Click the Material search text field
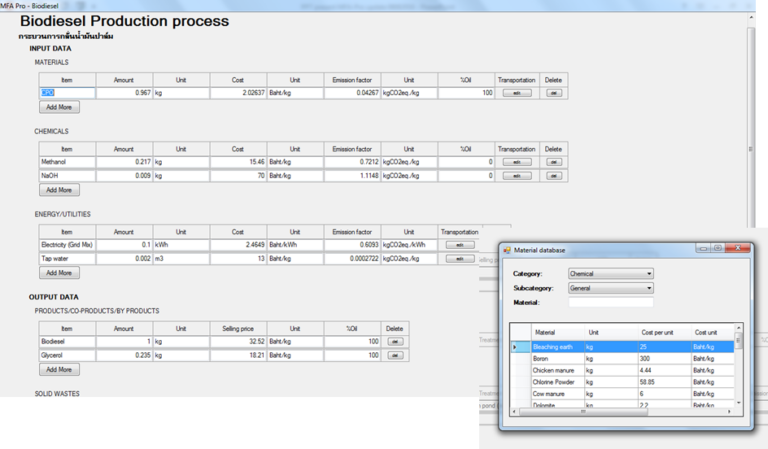 coord(610,302)
